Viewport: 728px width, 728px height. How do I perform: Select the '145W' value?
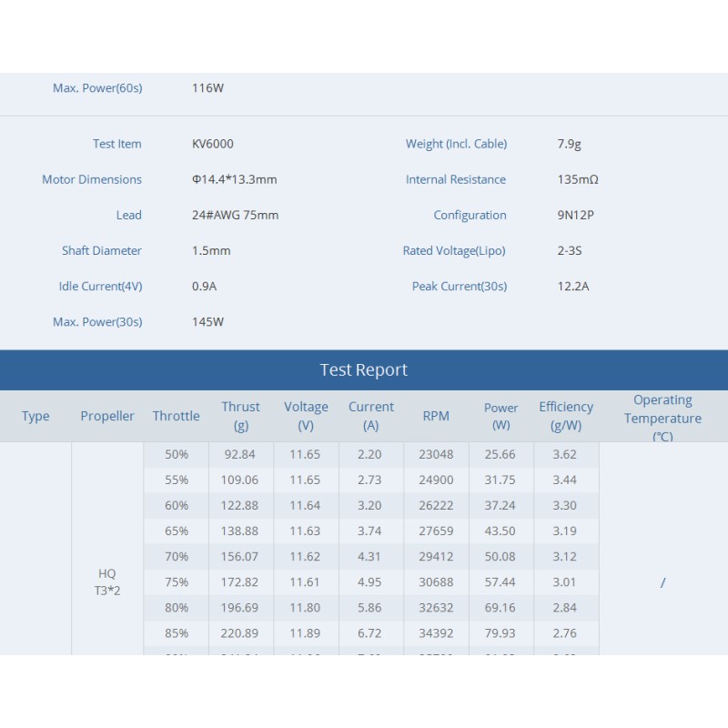(x=208, y=322)
